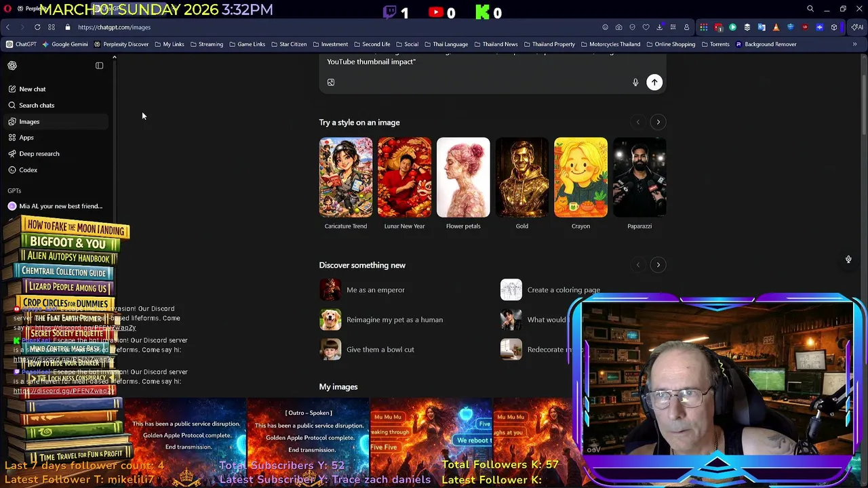Click the ChatGPT logo in the sidebar

pyautogui.click(x=12, y=66)
